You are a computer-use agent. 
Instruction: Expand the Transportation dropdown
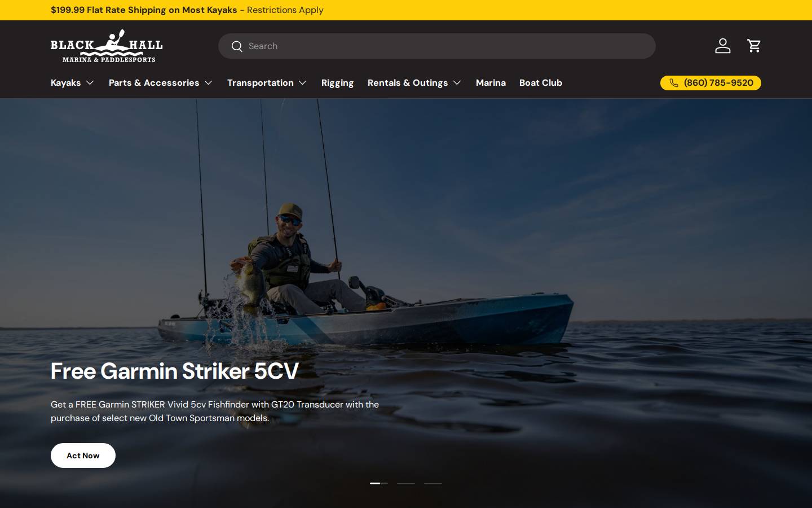tap(267, 83)
